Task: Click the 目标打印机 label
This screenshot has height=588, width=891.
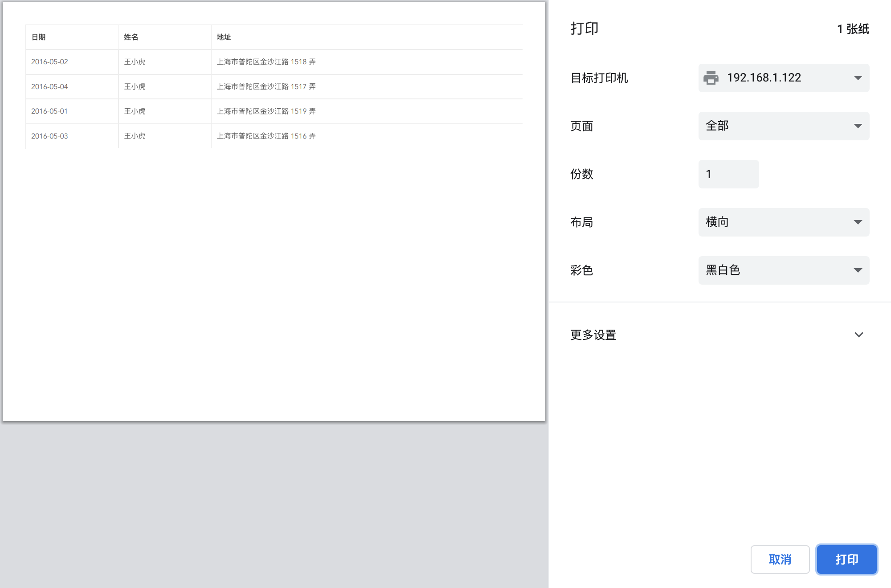Action: 599,78
